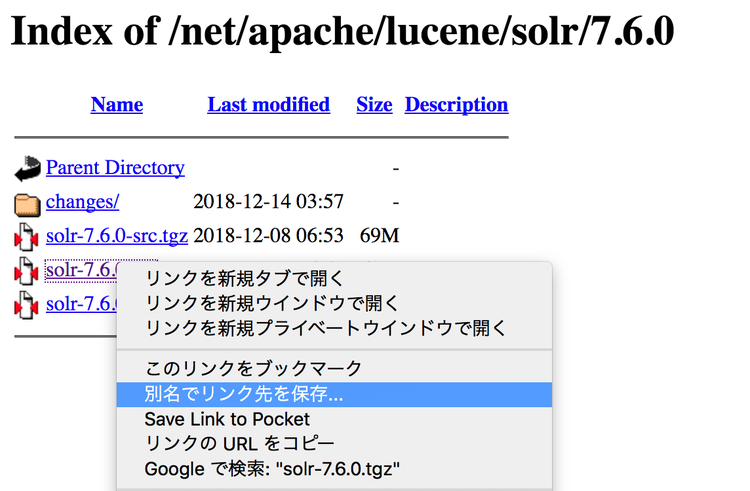Image resolution: width=750 pixels, height=491 pixels.
Task: Click the Index of /net/apache/lucene/solr/7.6.0 heading
Action: pos(342,31)
